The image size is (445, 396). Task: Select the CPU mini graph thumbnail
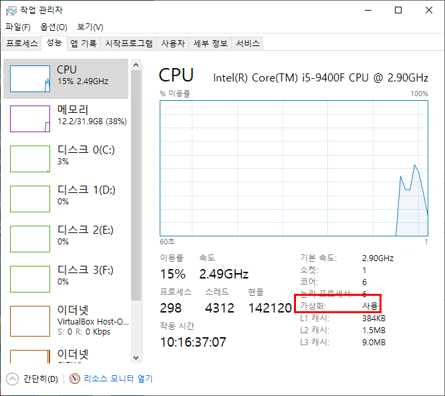click(30, 79)
